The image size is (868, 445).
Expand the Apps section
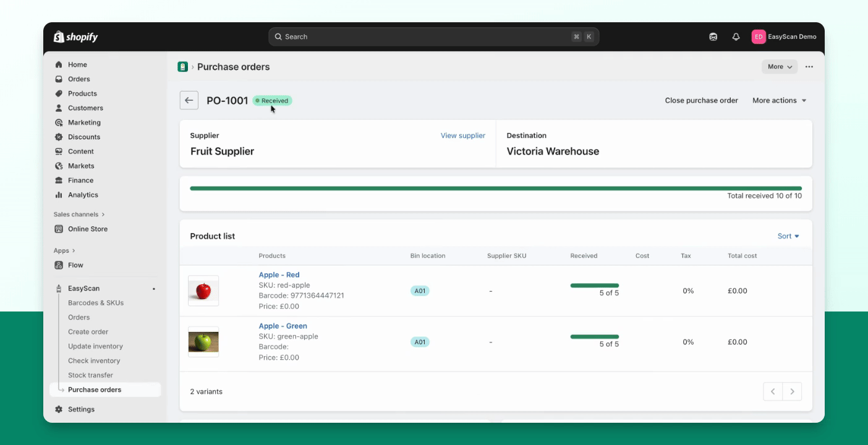(x=64, y=251)
